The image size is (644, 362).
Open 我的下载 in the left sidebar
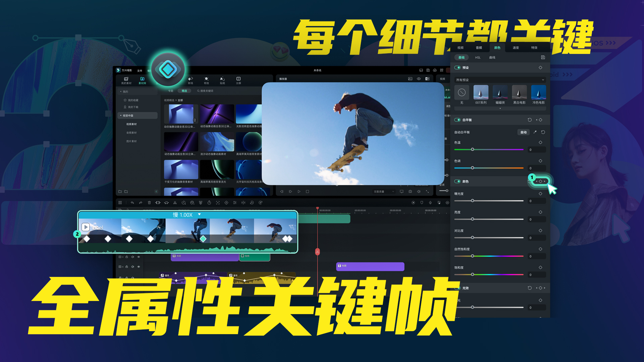coord(133,107)
